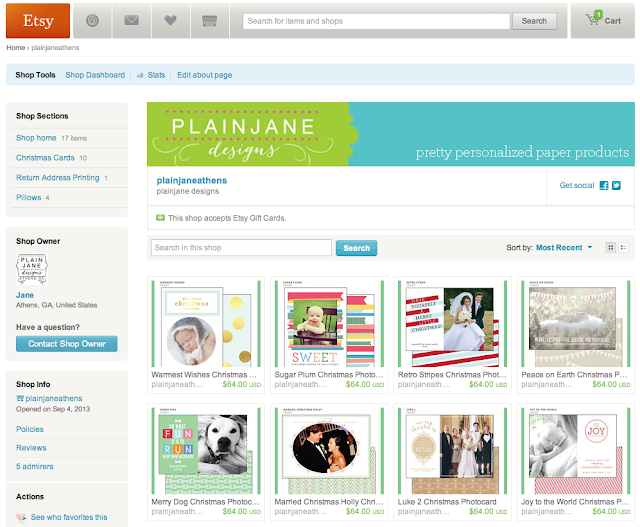Viewport: 640px width, 527px height.
Task: Select Return Address Printing section
Action: point(58,178)
